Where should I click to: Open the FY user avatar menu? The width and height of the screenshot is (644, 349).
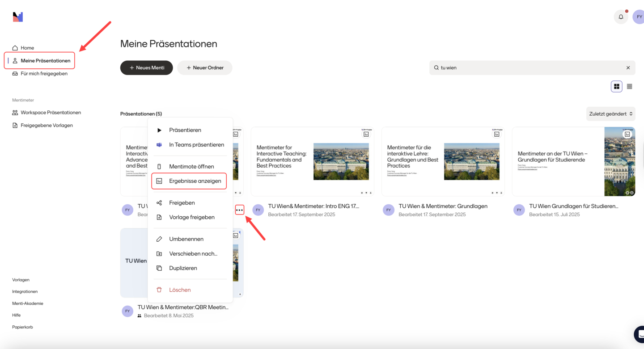click(639, 17)
